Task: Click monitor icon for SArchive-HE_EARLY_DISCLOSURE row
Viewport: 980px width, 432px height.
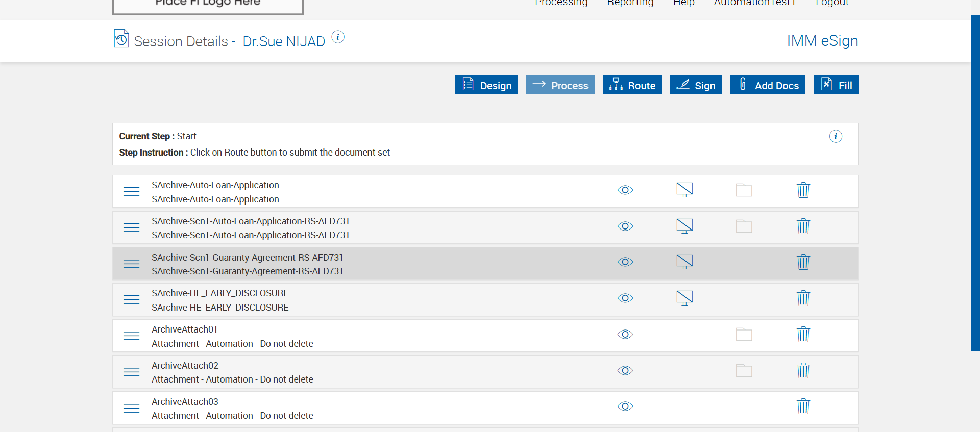Action: pyautogui.click(x=684, y=298)
